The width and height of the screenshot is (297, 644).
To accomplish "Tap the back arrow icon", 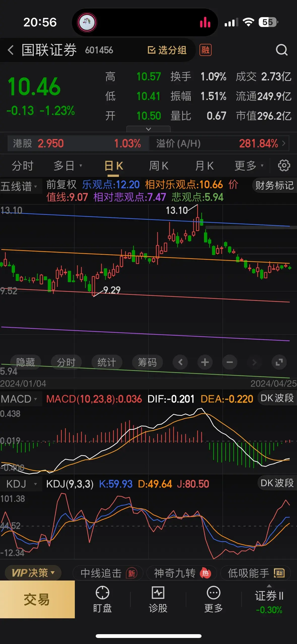I will tap(11, 50).
